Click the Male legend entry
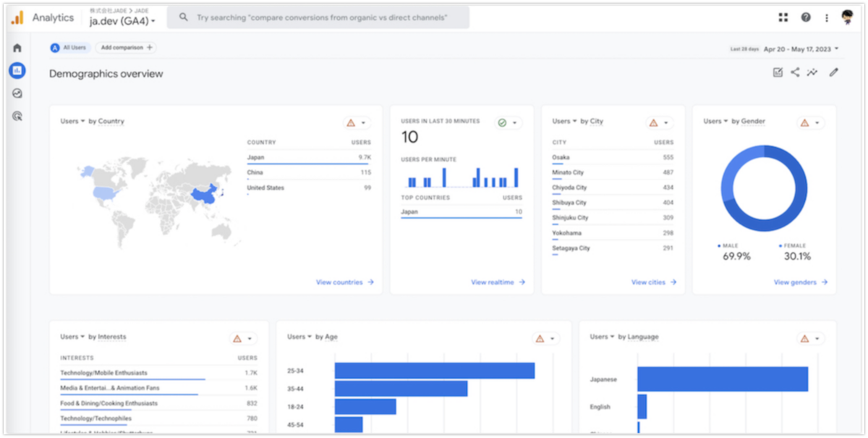Viewport: 868px width, 438px height. click(736, 252)
